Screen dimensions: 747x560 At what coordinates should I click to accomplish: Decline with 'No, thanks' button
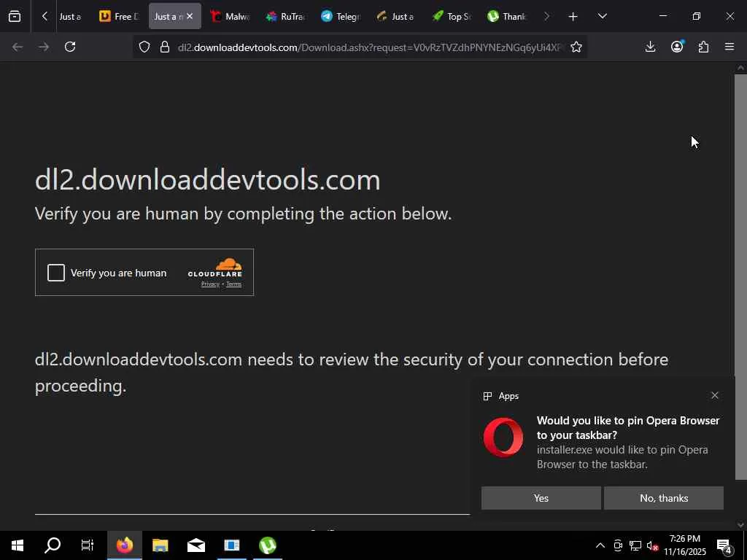pyautogui.click(x=664, y=498)
